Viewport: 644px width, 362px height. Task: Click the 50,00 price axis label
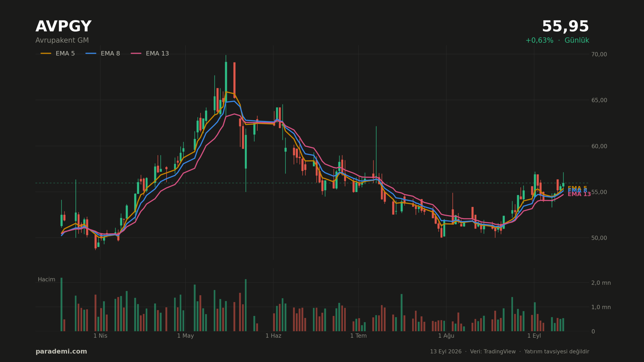599,238
